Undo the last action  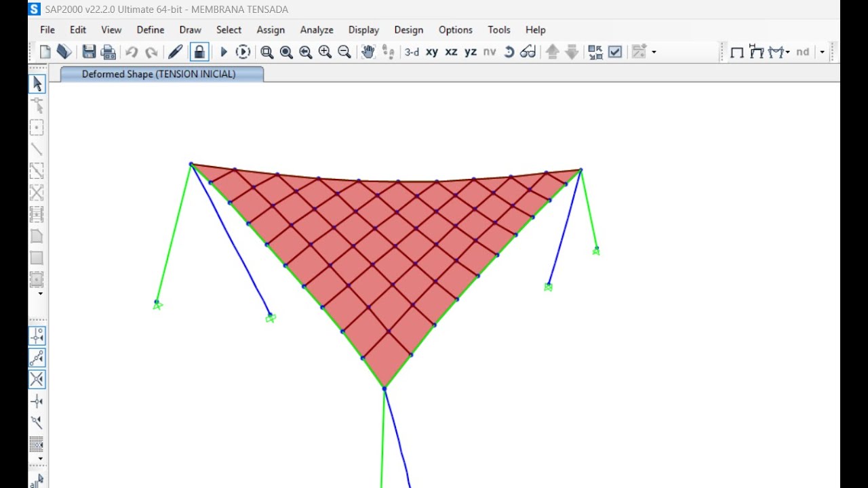tap(132, 52)
